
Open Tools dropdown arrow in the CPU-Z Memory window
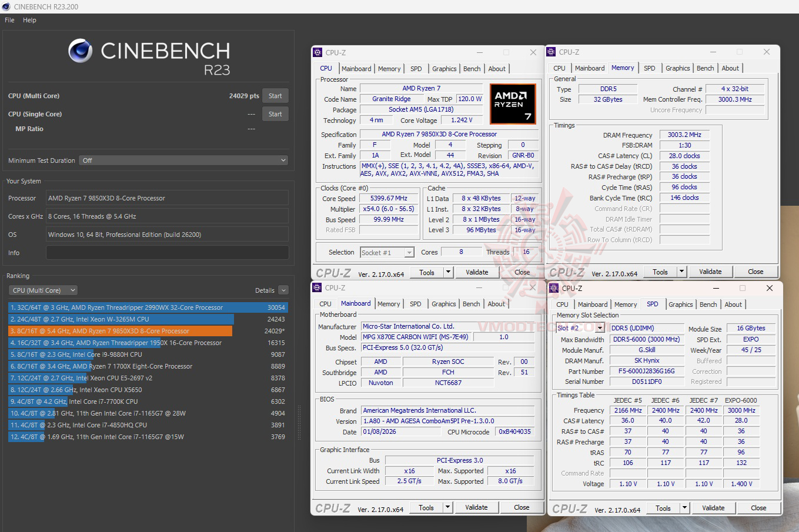click(681, 272)
